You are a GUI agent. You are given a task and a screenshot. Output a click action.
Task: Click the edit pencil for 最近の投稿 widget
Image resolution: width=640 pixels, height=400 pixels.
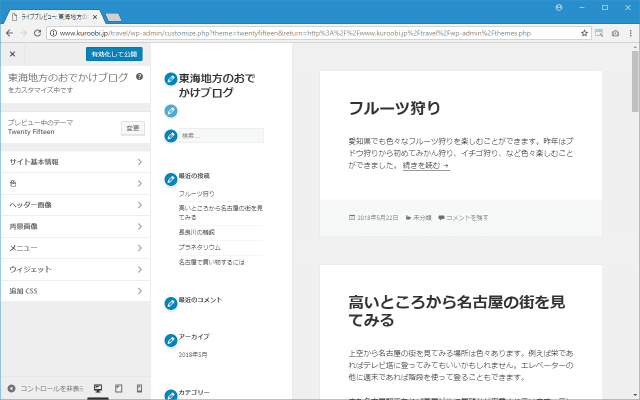(171, 176)
